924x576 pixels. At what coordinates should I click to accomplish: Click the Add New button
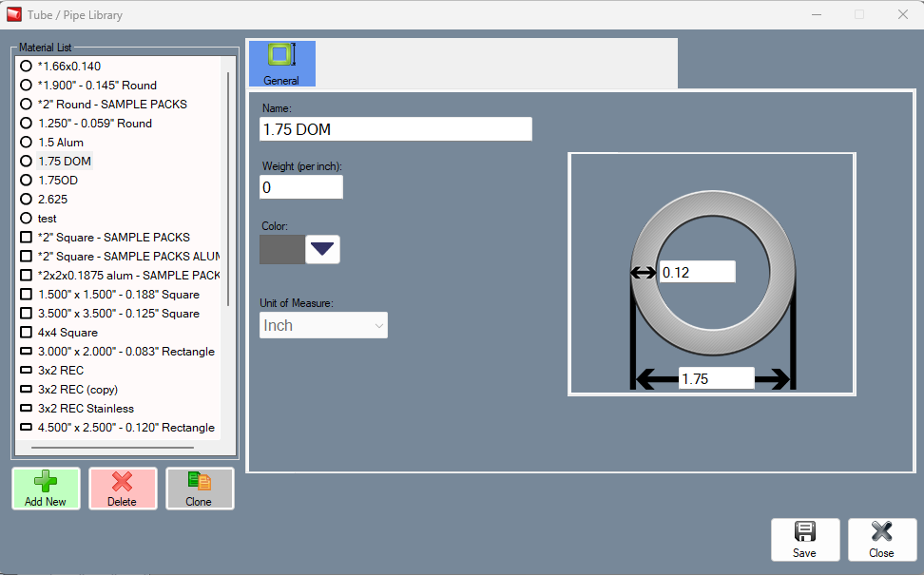pyautogui.click(x=46, y=489)
